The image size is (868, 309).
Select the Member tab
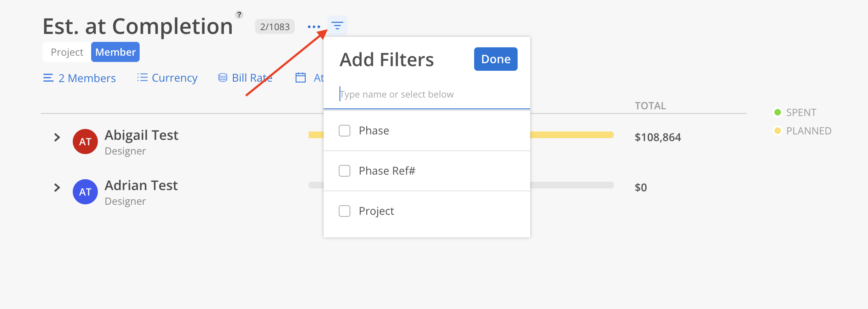click(115, 52)
